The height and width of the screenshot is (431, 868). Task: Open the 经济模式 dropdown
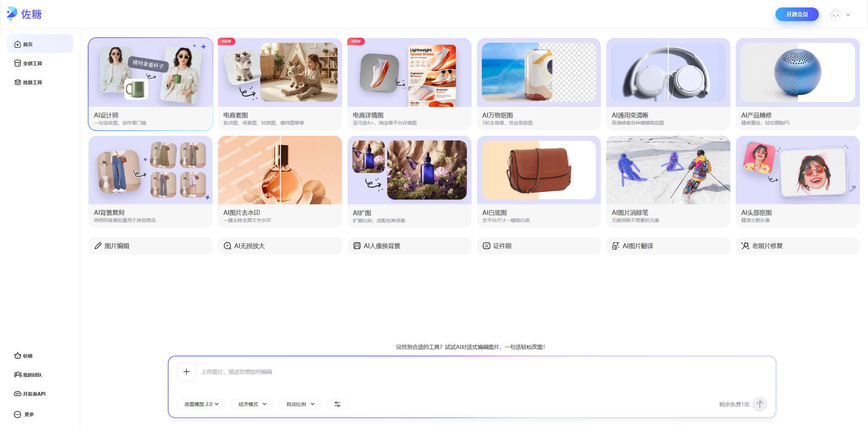pyautogui.click(x=252, y=404)
